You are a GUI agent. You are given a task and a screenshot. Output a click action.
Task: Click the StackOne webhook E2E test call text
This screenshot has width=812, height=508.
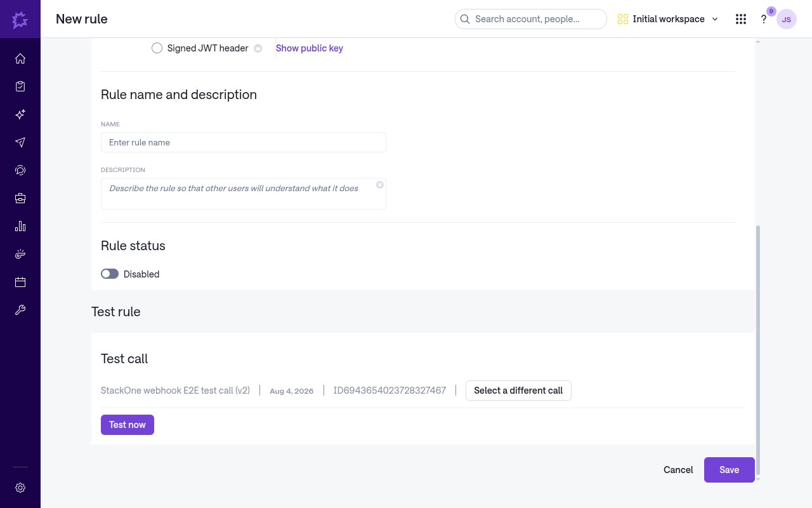coord(175,391)
